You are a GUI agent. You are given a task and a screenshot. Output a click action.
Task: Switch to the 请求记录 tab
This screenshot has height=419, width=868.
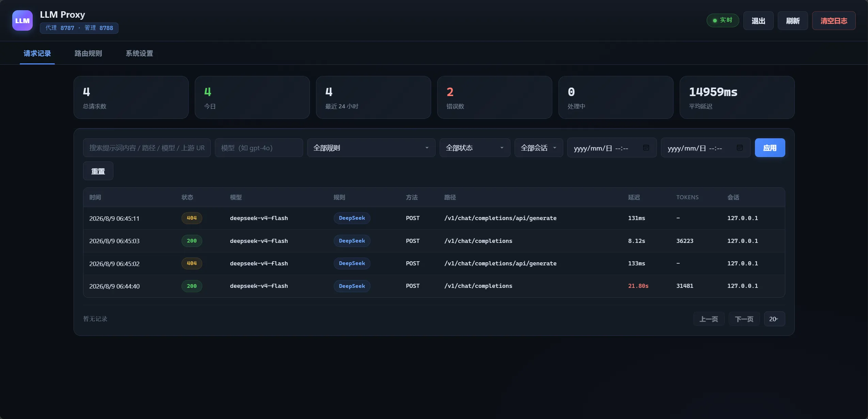coord(37,53)
